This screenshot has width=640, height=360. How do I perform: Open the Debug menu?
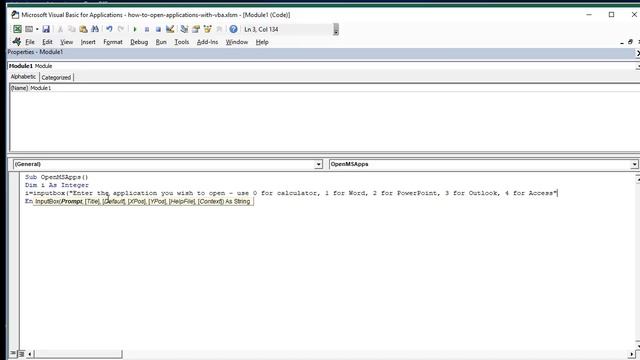click(x=139, y=42)
